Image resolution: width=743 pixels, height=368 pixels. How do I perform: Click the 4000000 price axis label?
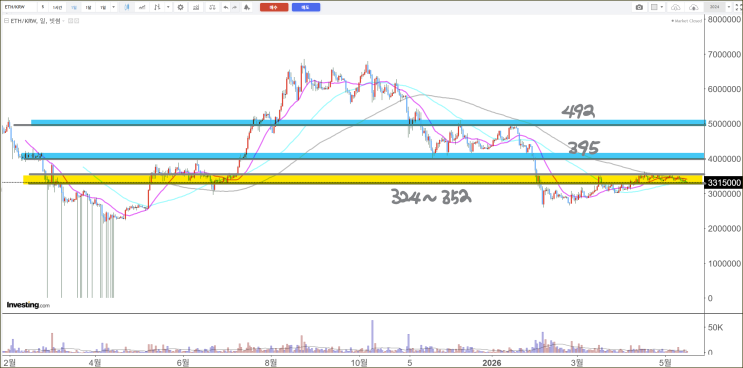coord(724,159)
